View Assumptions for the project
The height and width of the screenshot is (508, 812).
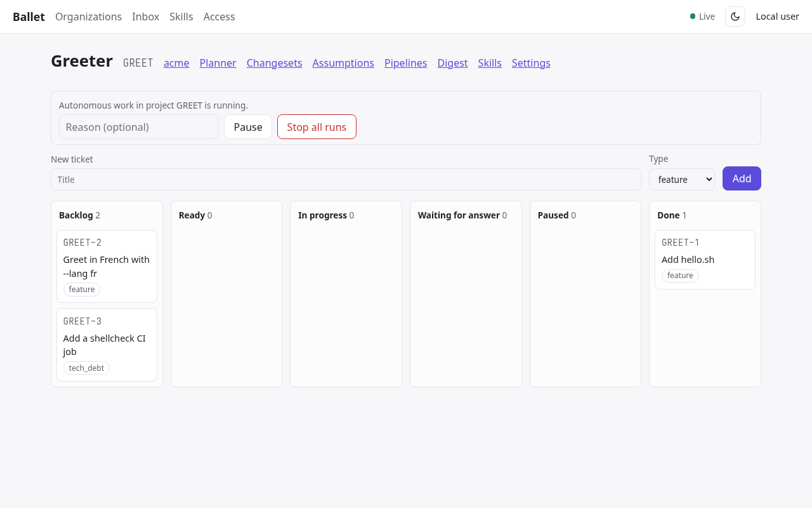coord(343,63)
